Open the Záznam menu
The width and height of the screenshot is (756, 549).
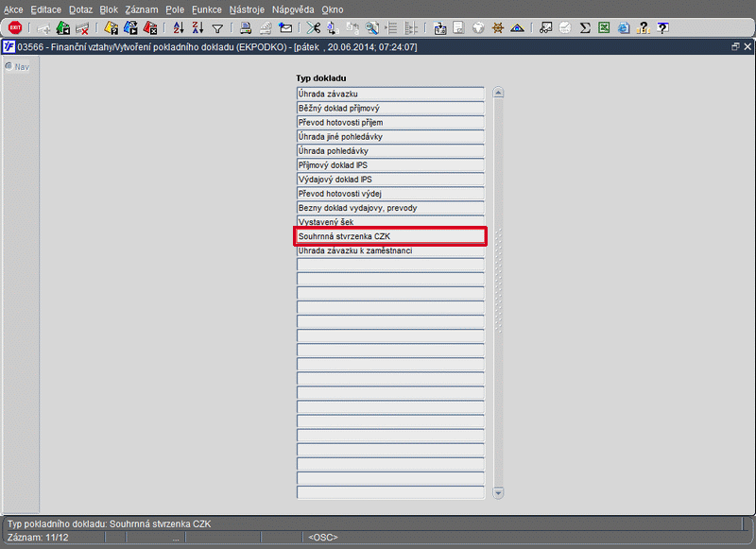(x=141, y=9)
